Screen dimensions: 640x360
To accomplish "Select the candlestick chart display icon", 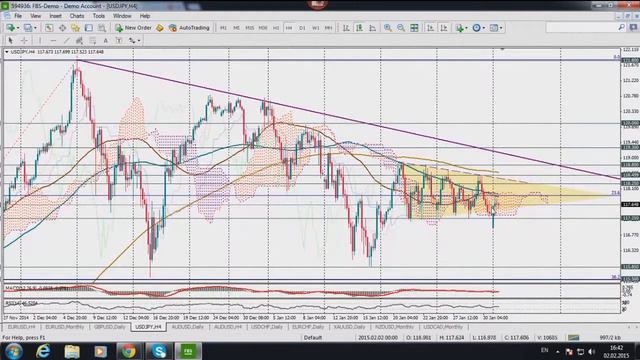I will (359, 28).
